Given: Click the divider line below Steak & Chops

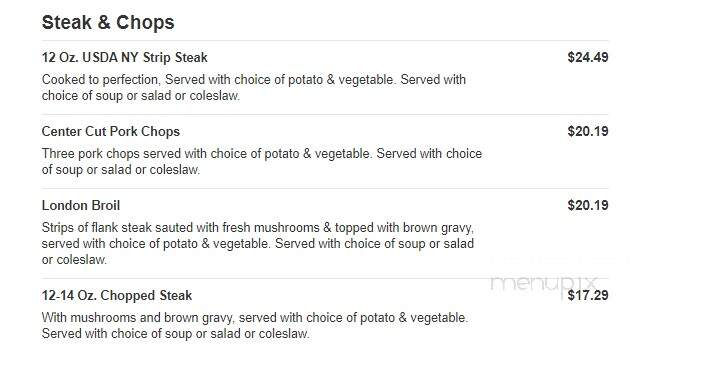Looking at the screenshot, I should tap(325, 41).
